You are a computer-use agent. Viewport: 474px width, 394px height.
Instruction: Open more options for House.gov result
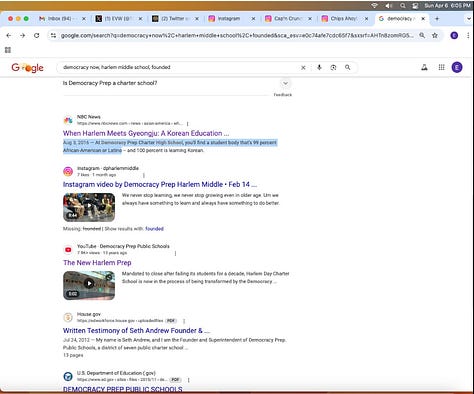(x=184, y=321)
